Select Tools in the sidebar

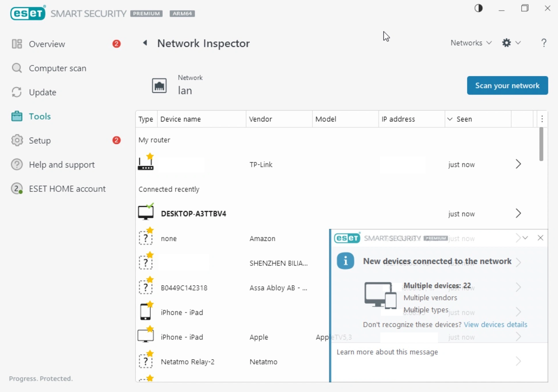[40, 116]
